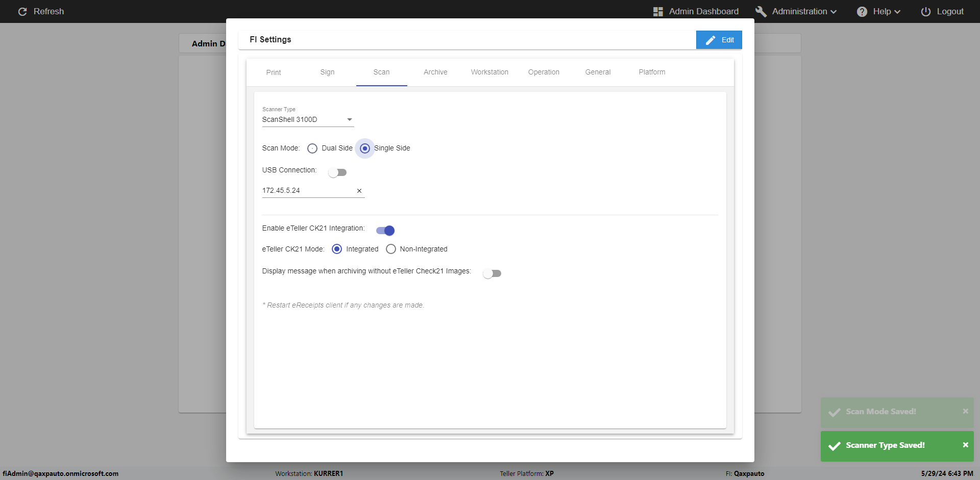Toggle display message when archiving switch
This screenshot has height=480, width=980.
[492, 273]
